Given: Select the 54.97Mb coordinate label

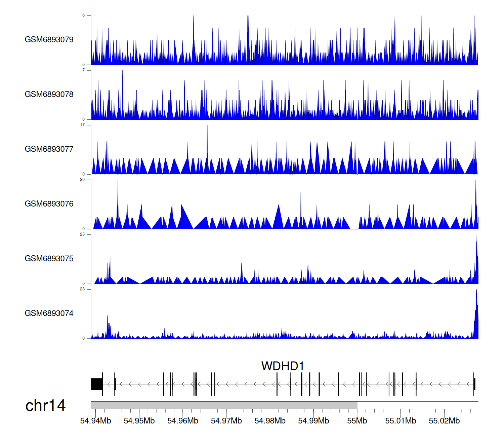Looking at the screenshot, I should click(x=226, y=421).
